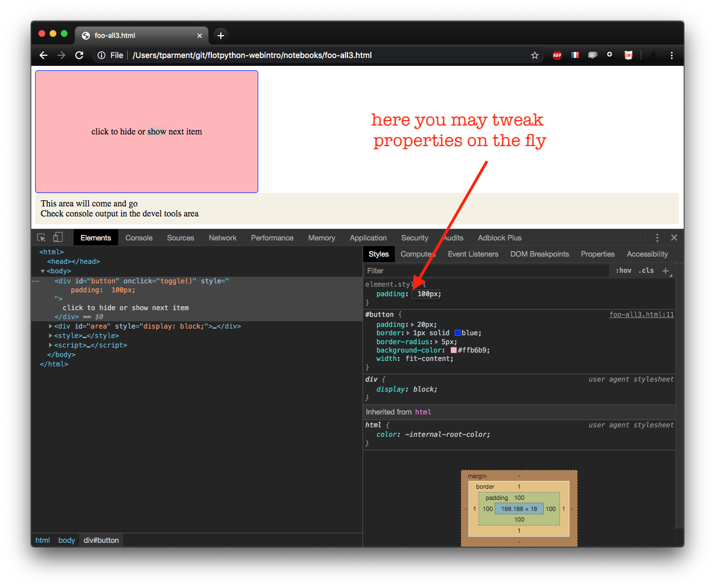
Task: Bookmark this page with star icon
Action: [535, 55]
